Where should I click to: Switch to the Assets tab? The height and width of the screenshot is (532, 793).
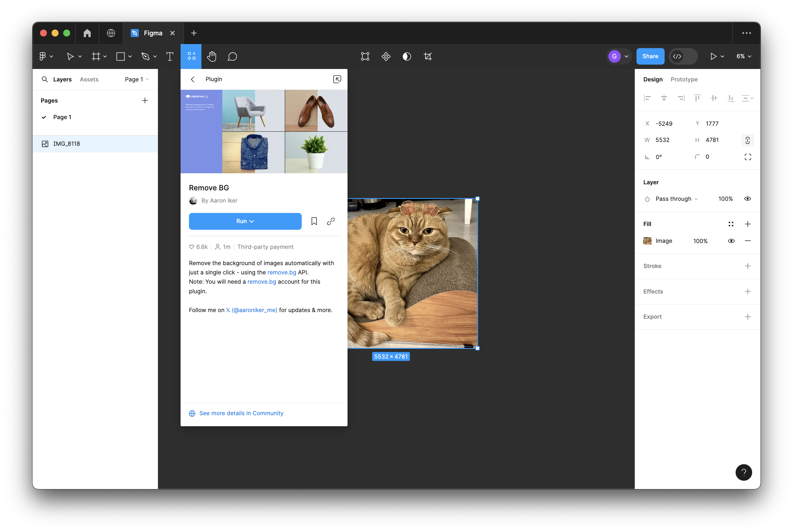[89, 79]
